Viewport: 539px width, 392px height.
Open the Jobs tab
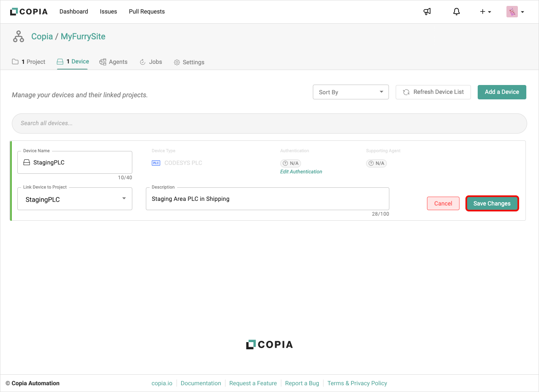pos(151,62)
